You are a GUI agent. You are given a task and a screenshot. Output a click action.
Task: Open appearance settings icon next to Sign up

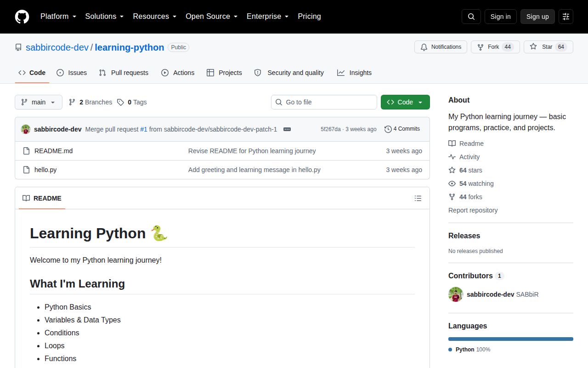(566, 17)
